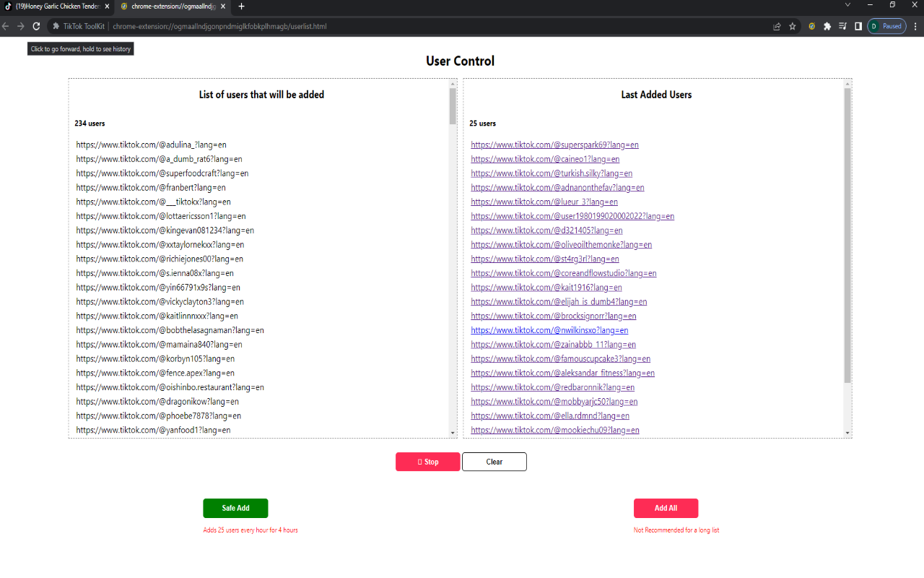Select the @a_dumb_rat6 URL in the pending list
Viewport: 924px width, 578px height.
point(159,159)
